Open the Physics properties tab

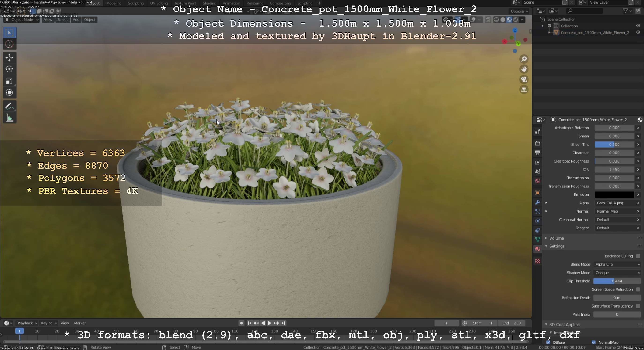538,221
